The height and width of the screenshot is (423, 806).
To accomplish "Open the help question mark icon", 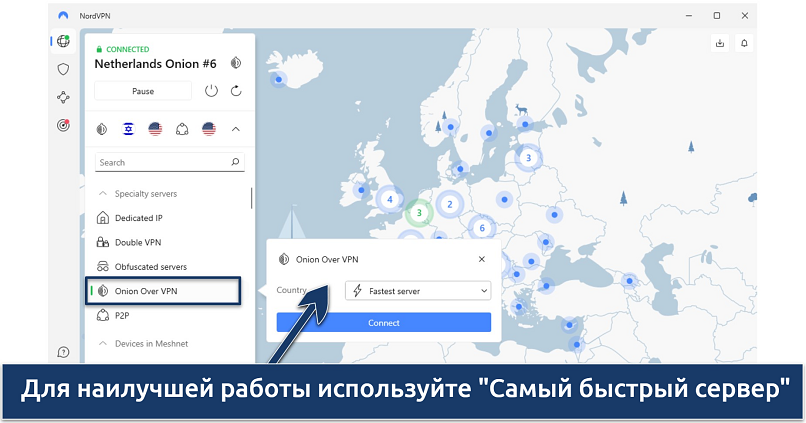I will [64, 352].
